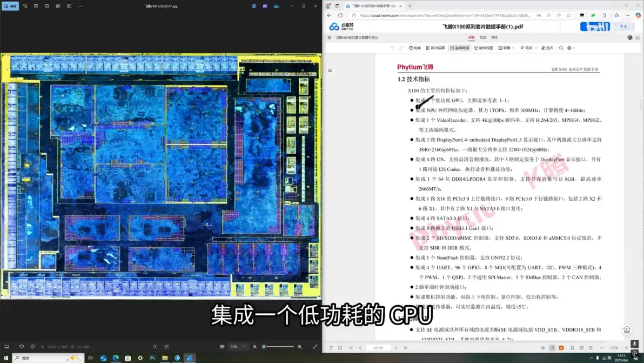The image size is (644, 363).
Task: Go to the previous PDF page
Action: [360, 348]
